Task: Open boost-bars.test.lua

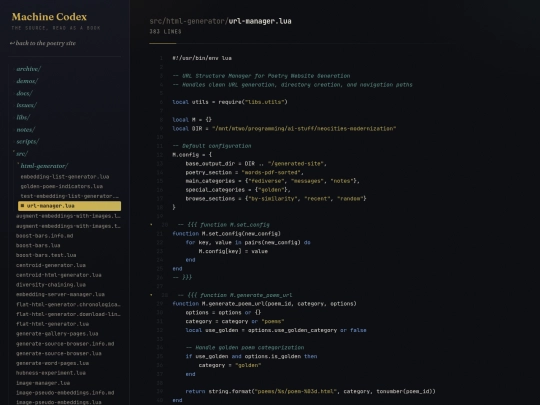Action: pos(46,255)
